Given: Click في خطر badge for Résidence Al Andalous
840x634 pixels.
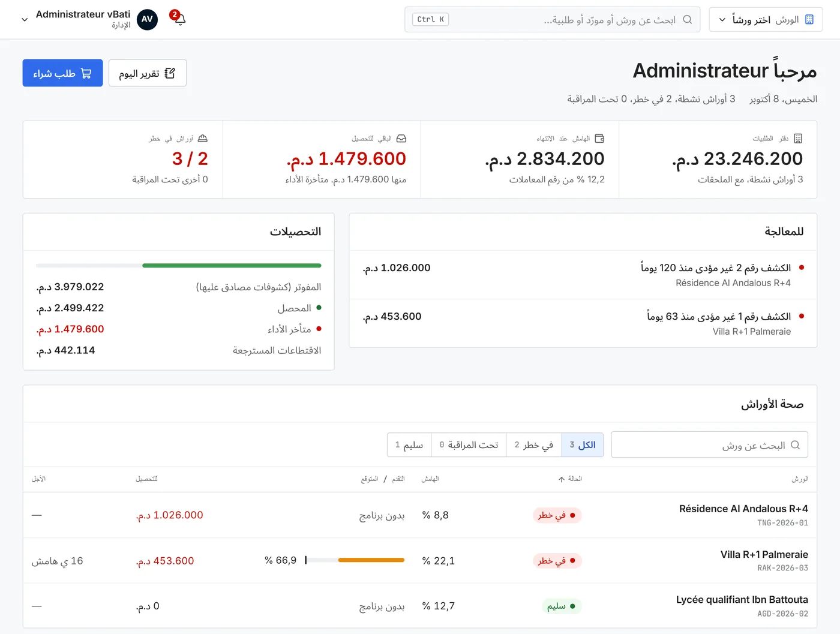Looking at the screenshot, I should (557, 515).
